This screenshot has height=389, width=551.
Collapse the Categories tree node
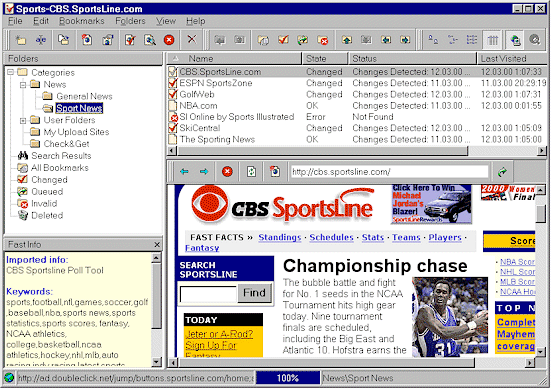pyautogui.click(x=11, y=72)
